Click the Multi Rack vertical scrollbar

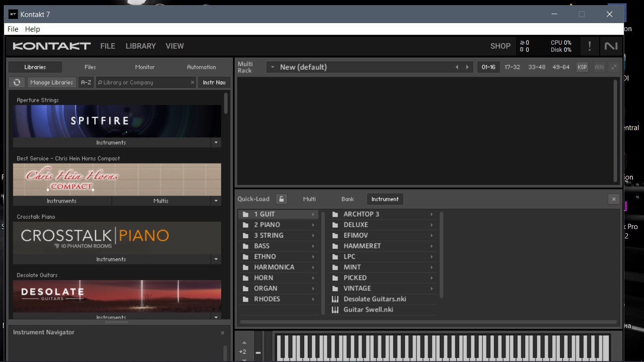pyautogui.click(x=615, y=131)
